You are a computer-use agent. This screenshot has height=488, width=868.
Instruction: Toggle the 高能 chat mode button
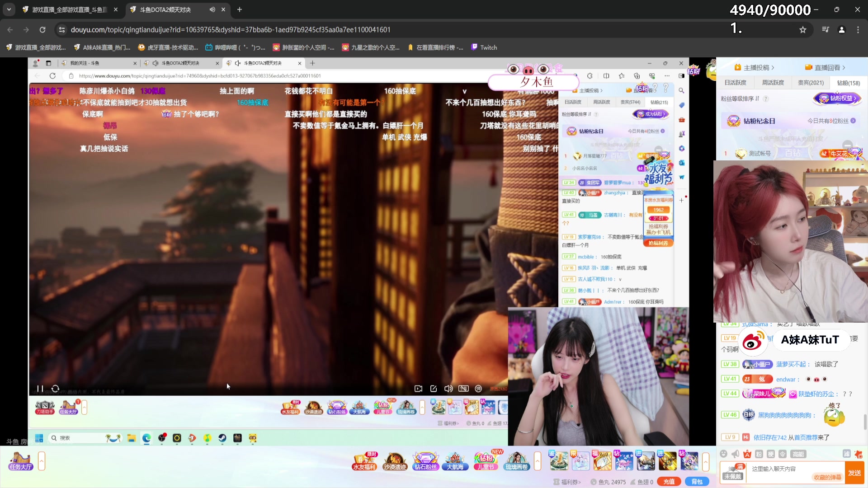click(798, 454)
